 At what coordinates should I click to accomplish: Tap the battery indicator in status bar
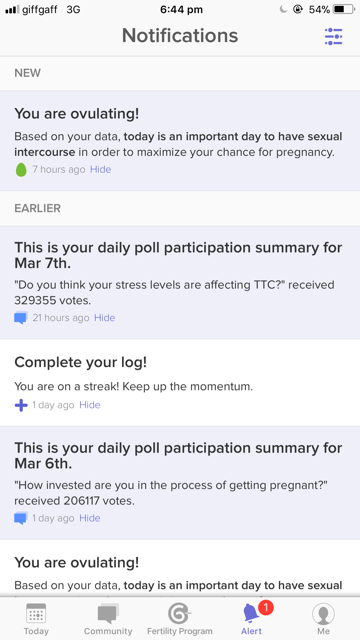point(344,10)
